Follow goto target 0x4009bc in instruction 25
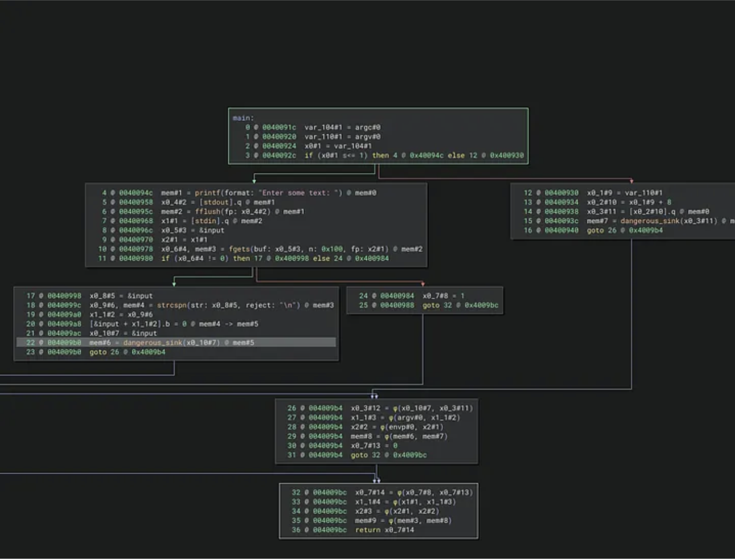The width and height of the screenshot is (735, 560). point(481,306)
